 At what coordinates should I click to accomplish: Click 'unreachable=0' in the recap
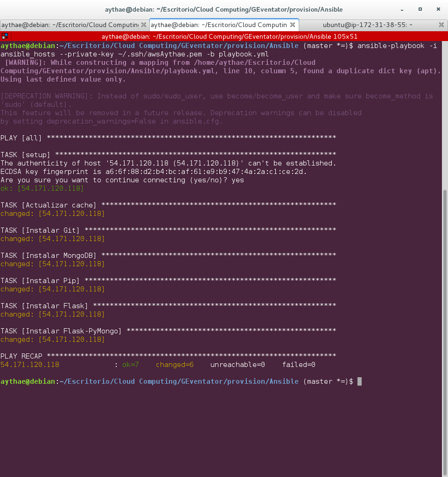pos(238,365)
